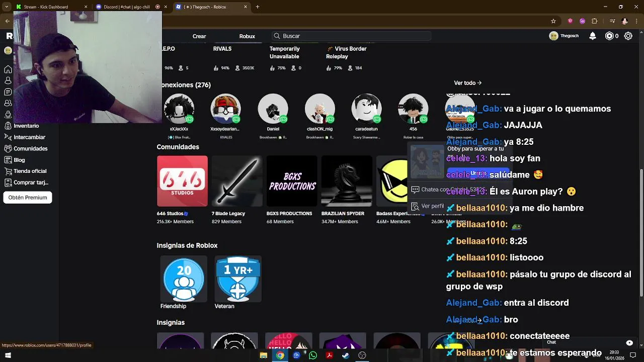Open the Crear menu in Roblox header
This screenshot has height=362, width=644.
(x=199, y=36)
